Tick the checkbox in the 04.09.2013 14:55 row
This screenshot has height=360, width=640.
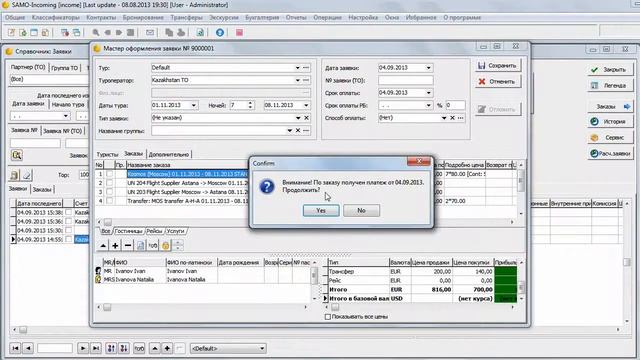click(69, 239)
